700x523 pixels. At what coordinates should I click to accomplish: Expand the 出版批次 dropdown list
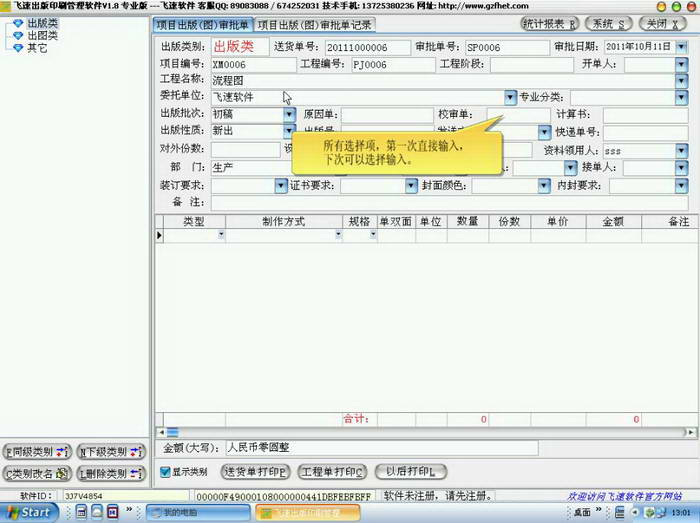tap(289, 115)
